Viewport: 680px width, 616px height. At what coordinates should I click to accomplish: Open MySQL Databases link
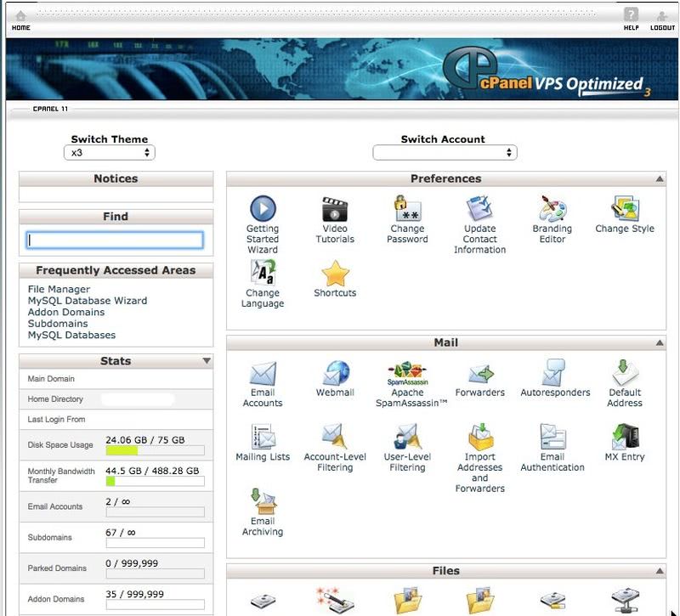point(71,335)
